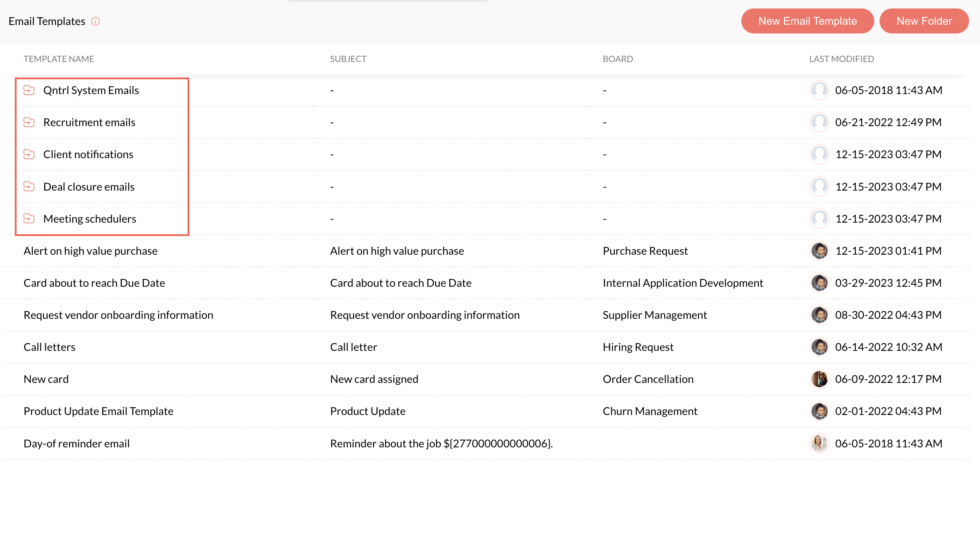Open the Alert on high value purchase template

91,250
